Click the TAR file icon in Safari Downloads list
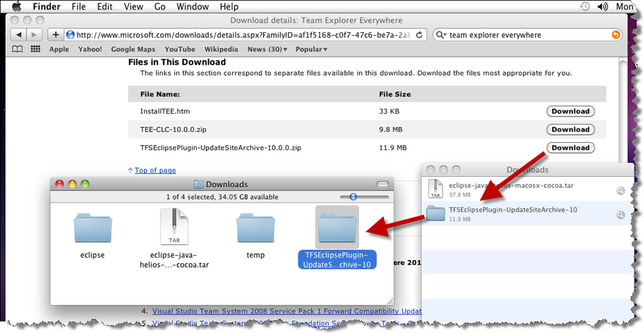The width and height of the screenshot is (644, 333). point(435,189)
